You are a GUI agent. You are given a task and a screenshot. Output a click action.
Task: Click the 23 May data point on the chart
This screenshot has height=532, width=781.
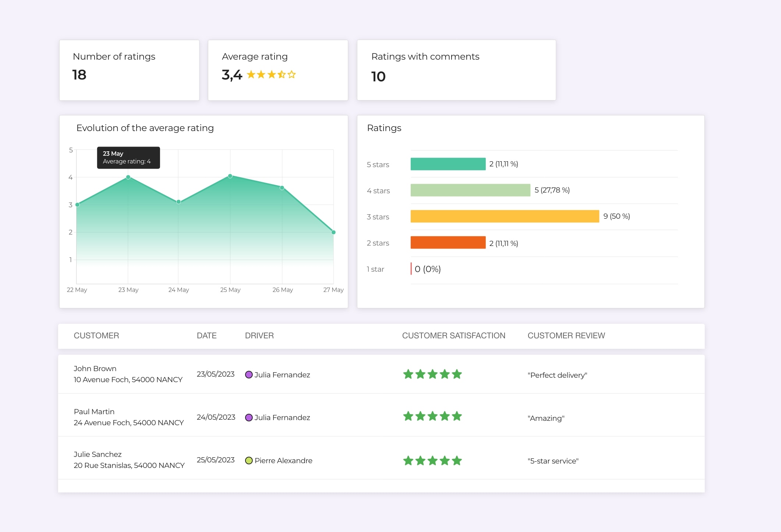pyautogui.click(x=128, y=177)
